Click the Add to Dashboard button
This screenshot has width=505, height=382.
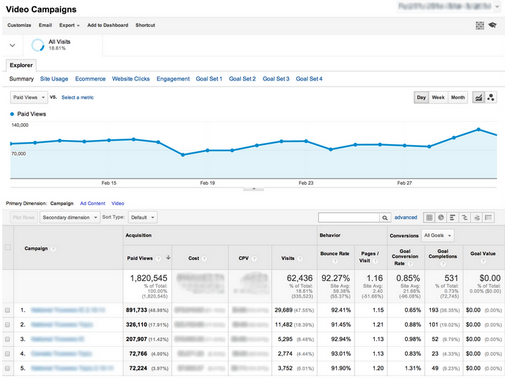pyautogui.click(x=108, y=25)
